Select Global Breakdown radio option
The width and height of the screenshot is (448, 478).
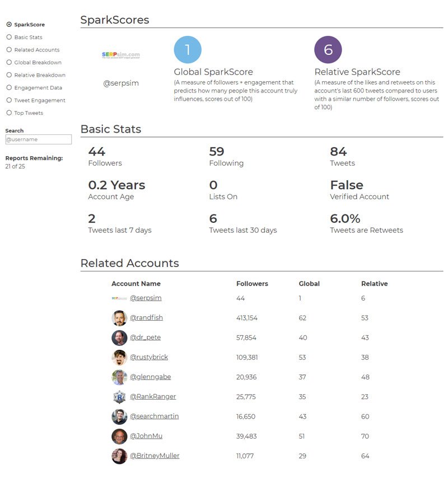click(9, 62)
